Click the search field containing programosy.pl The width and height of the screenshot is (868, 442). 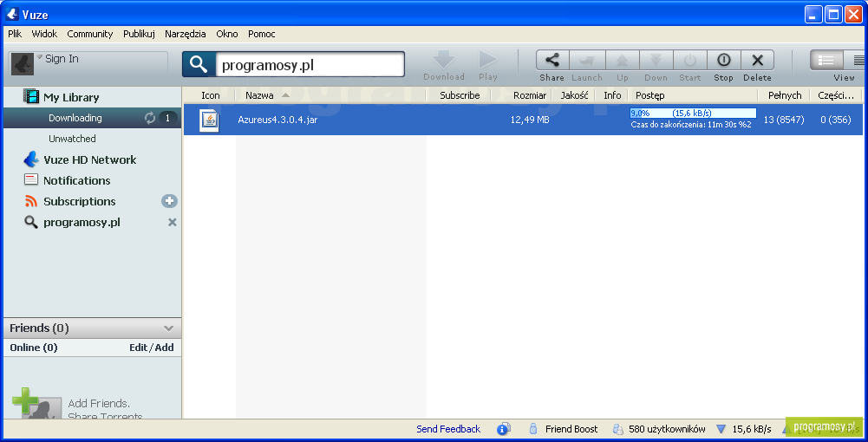coord(310,65)
